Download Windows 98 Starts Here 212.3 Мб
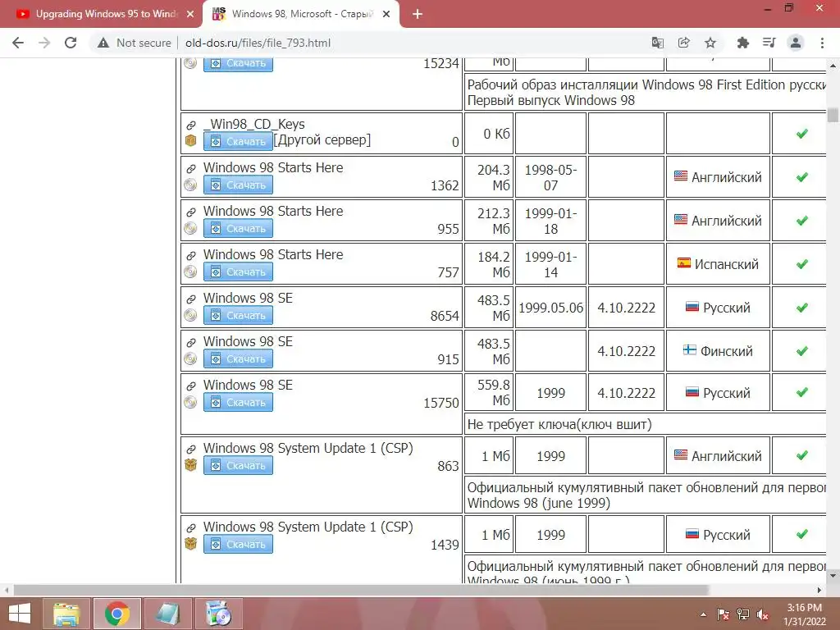 pyautogui.click(x=238, y=228)
